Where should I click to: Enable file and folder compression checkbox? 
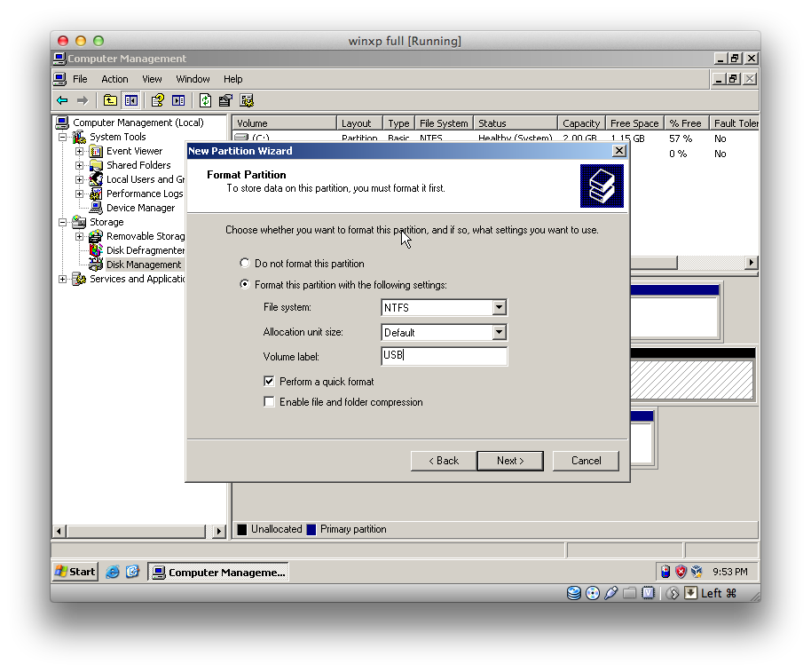[269, 402]
